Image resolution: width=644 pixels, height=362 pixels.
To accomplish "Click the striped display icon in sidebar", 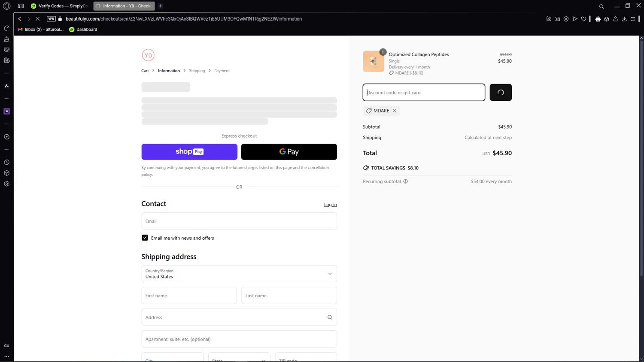I will pos(6,50).
